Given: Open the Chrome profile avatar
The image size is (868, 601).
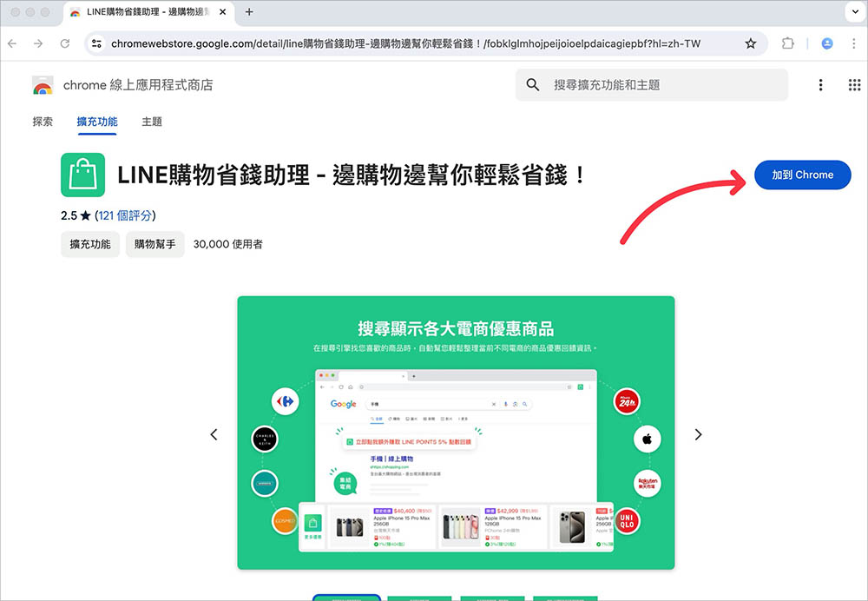Looking at the screenshot, I should point(827,43).
